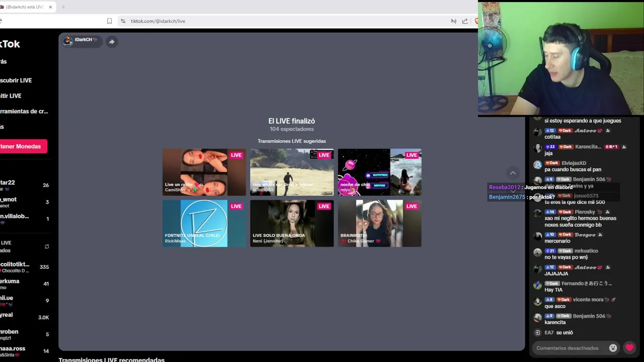
Task: Click Reseba2012 overlay message
Action: [x=530, y=187]
